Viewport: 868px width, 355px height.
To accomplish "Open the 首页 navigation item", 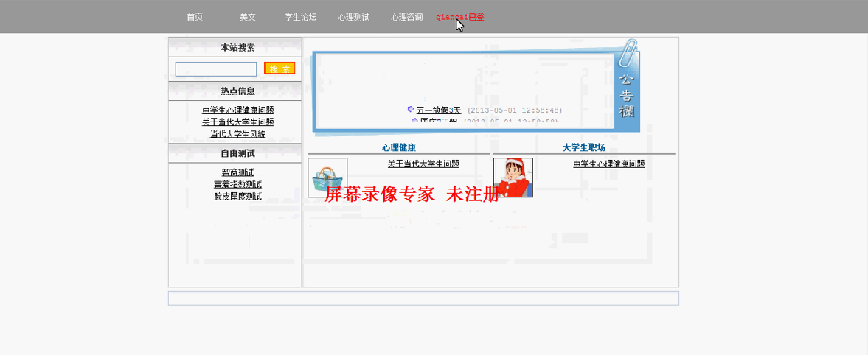I will [195, 17].
